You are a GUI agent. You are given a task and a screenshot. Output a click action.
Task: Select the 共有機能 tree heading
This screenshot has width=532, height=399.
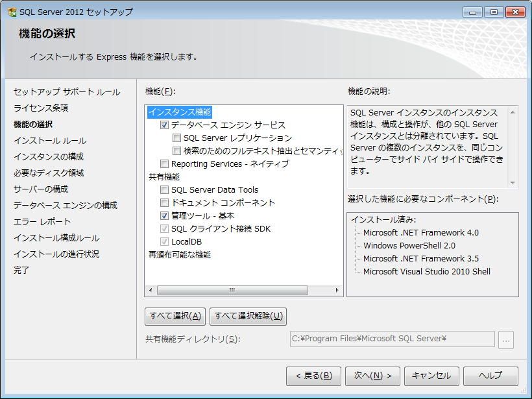click(164, 176)
